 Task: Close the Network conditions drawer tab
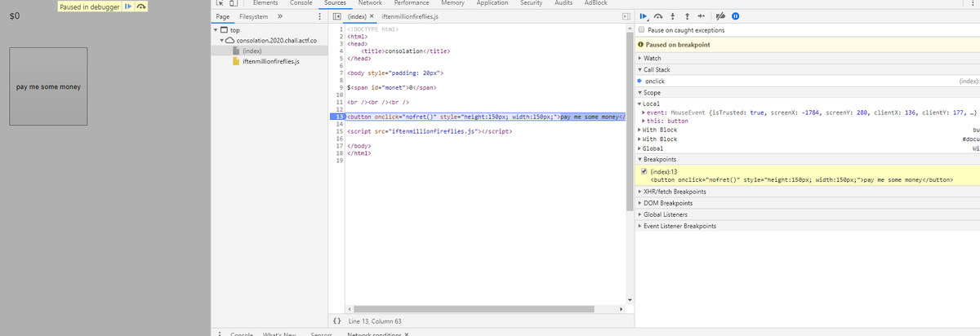pyautogui.click(x=406, y=333)
